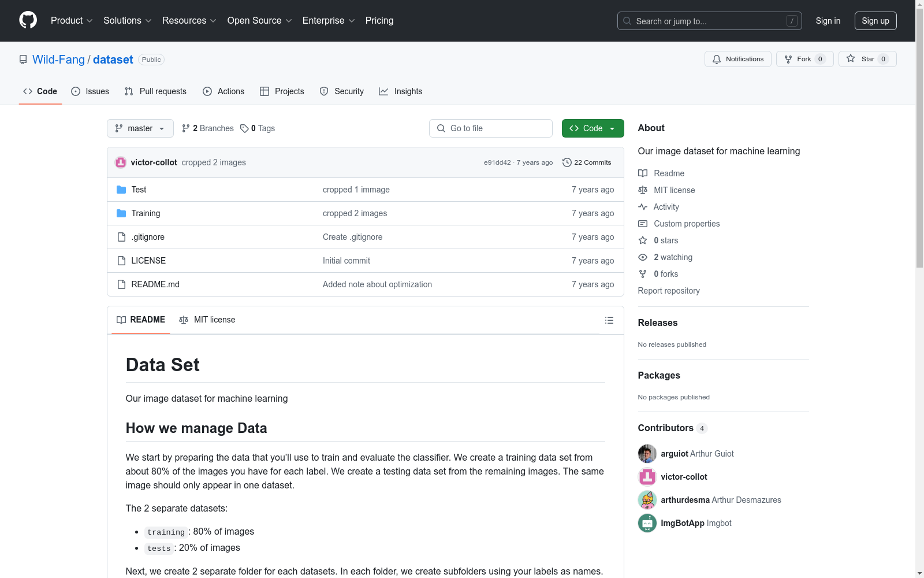Image resolution: width=924 pixels, height=578 pixels.
Task: Open arguiot contributor avatar
Action: (647, 454)
